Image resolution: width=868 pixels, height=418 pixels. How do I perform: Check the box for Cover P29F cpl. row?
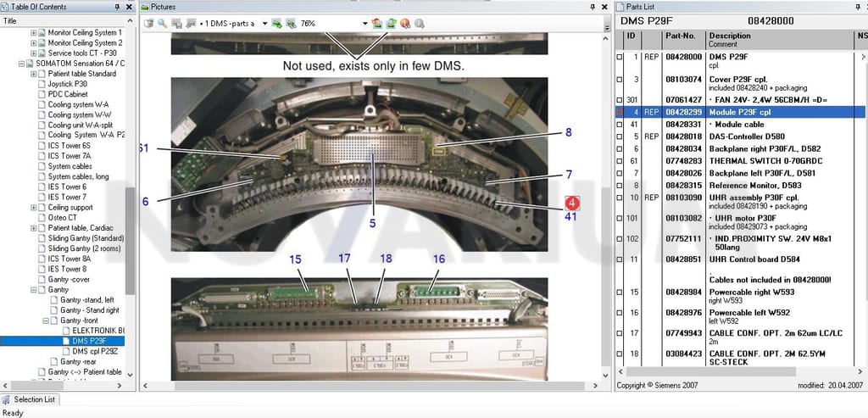tap(620, 80)
